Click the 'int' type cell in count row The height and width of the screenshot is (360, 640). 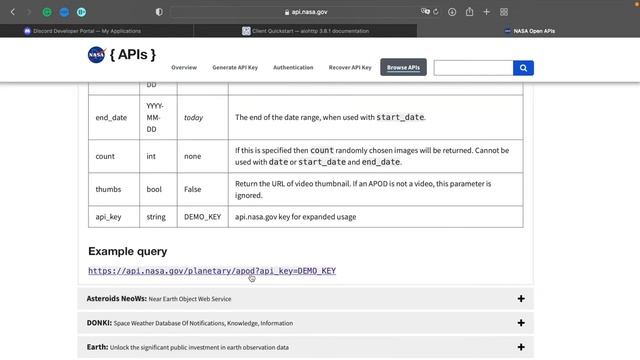pyautogui.click(x=158, y=156)
